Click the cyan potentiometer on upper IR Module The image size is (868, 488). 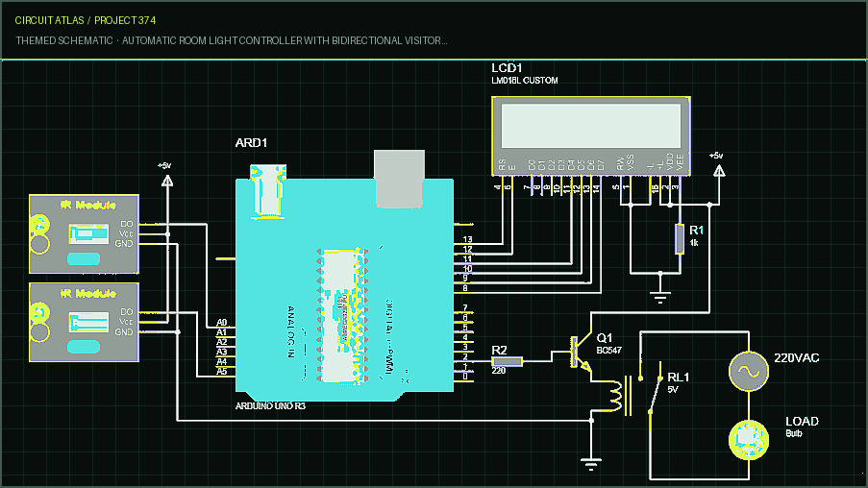pos(84,258)
